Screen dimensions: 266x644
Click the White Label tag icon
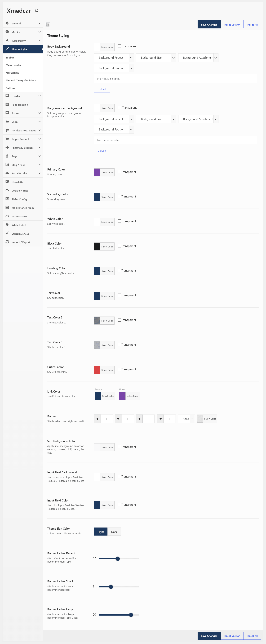point(7,225)
